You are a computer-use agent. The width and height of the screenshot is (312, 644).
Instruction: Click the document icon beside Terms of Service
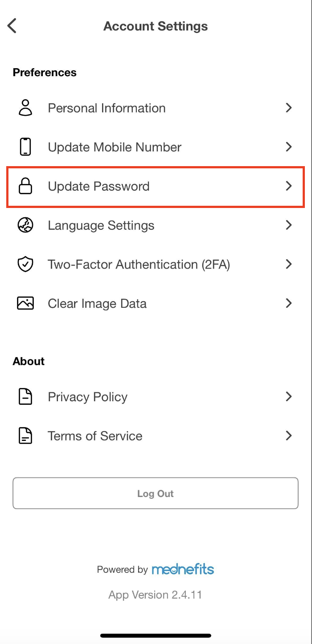[x=25, y=436]
